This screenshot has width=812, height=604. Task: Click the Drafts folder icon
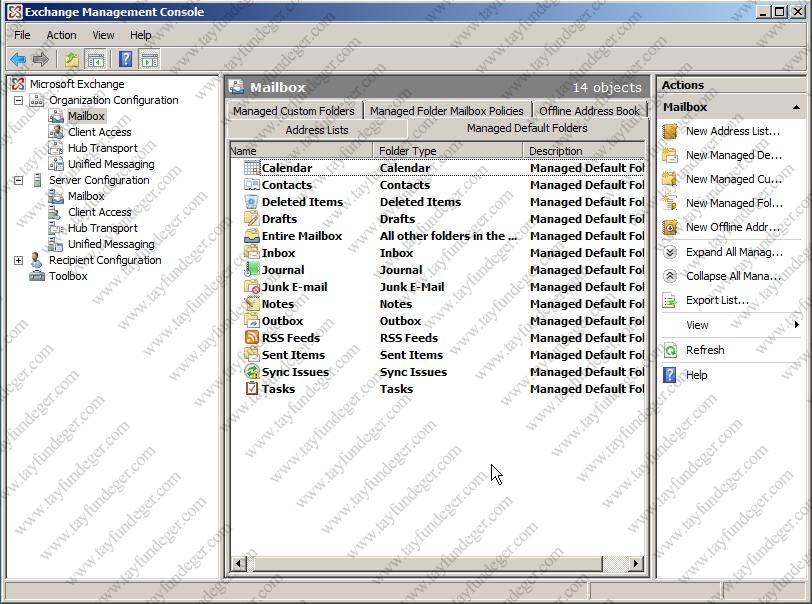click(x=252, y=219)
